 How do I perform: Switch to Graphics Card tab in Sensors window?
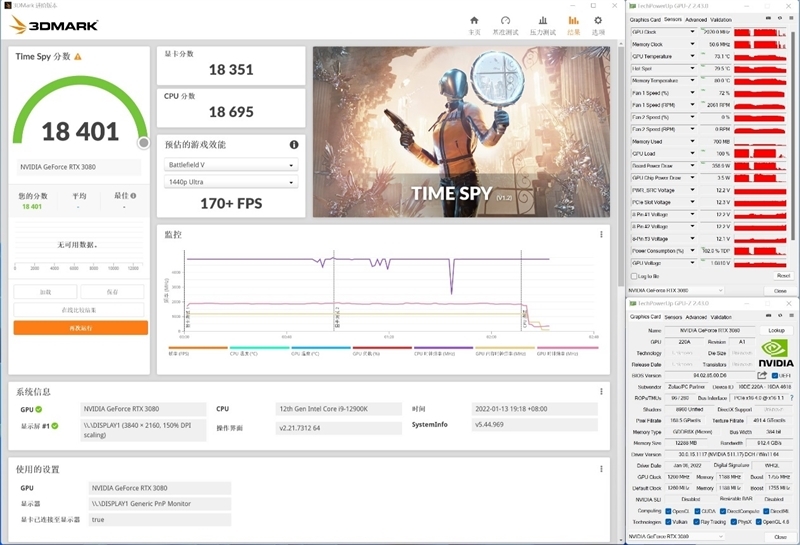pyautogui.click(x=645, y=19)
